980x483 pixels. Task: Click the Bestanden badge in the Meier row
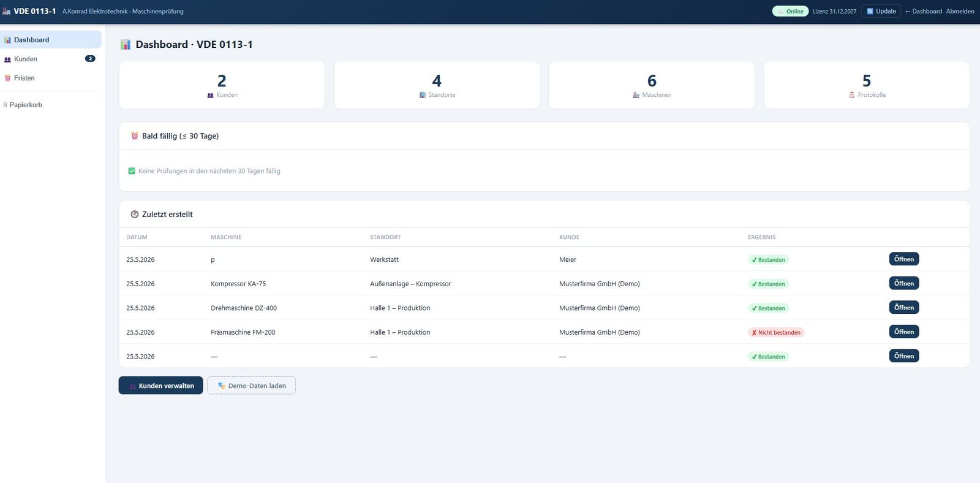click(768, 260)
